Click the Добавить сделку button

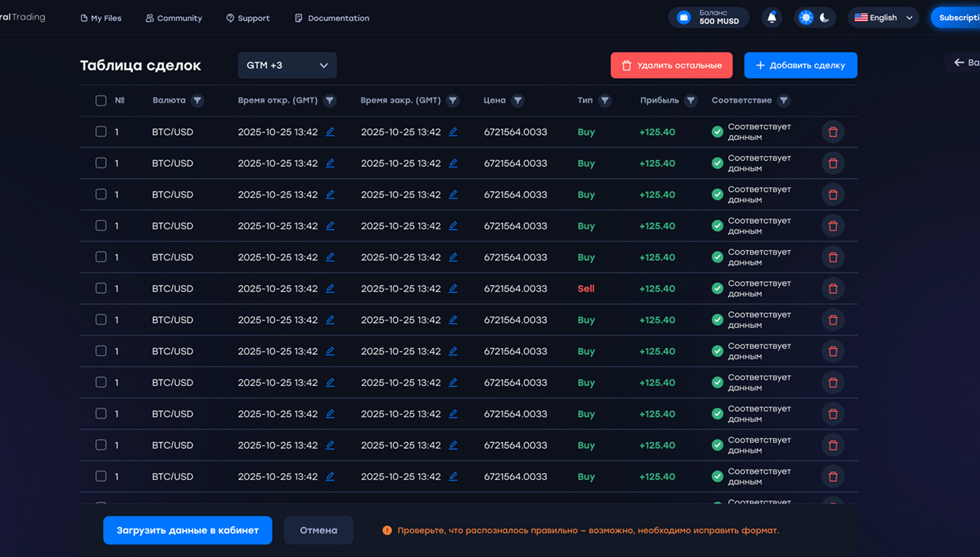(801, 65)
